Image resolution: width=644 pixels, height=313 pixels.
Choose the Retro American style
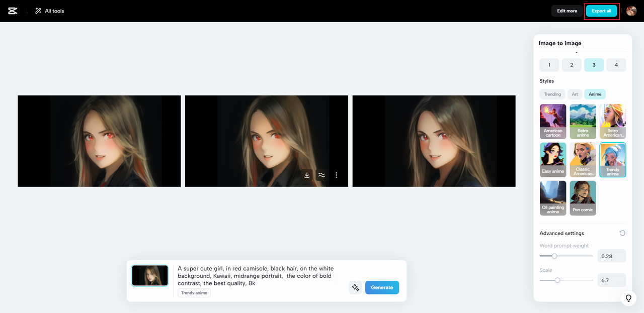pos(613,122)
